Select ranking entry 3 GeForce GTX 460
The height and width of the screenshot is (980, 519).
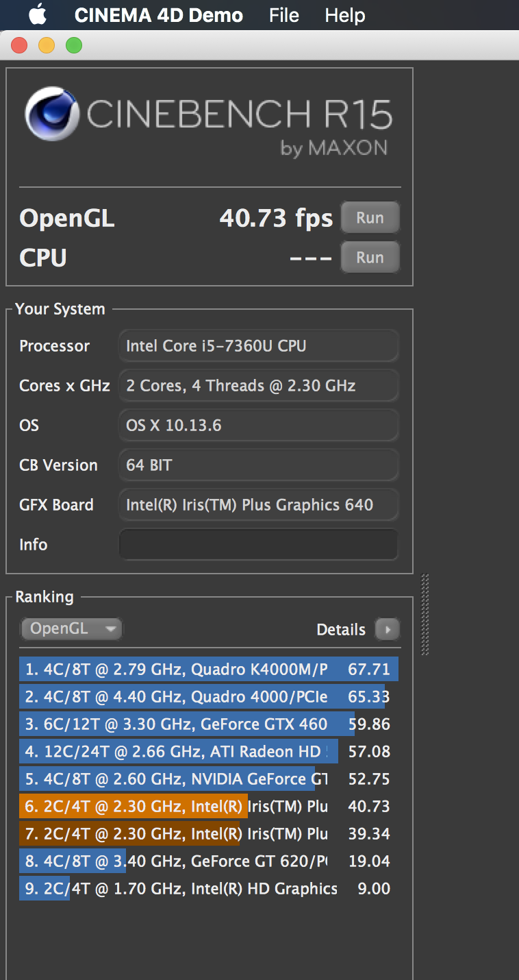tap(209, 724)
